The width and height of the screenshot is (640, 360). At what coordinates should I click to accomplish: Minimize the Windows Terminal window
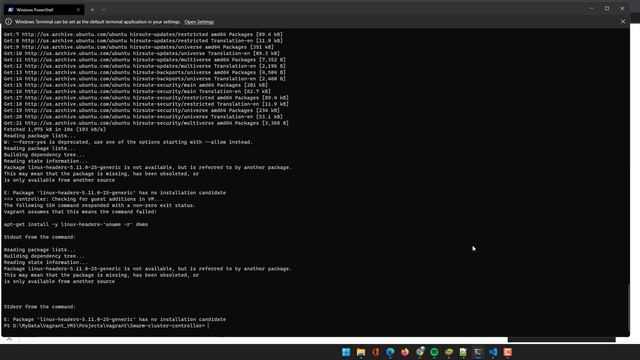[591, 8]
